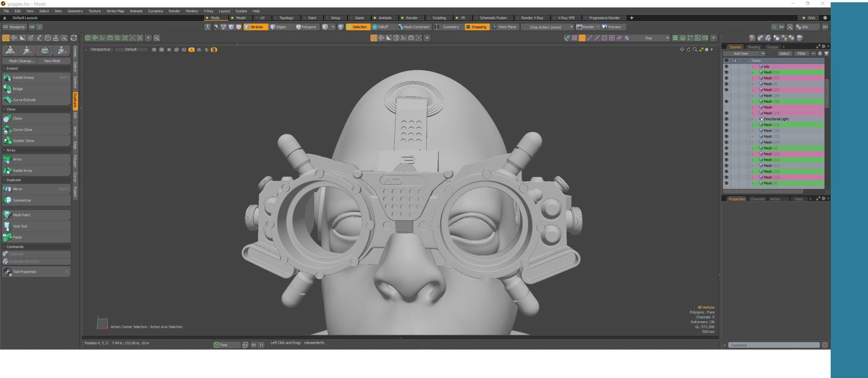Click the grid snapping icon left of Fine
868x378 pixels.
574,38
